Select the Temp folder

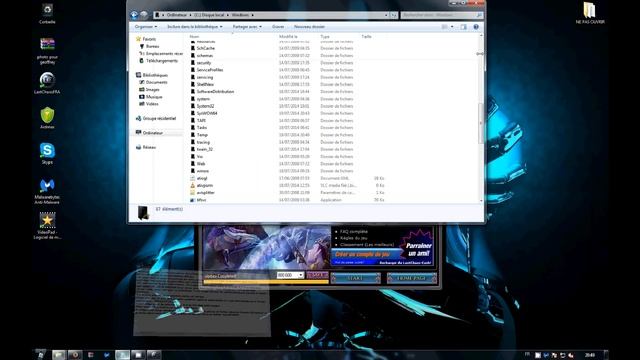(202, 135)
